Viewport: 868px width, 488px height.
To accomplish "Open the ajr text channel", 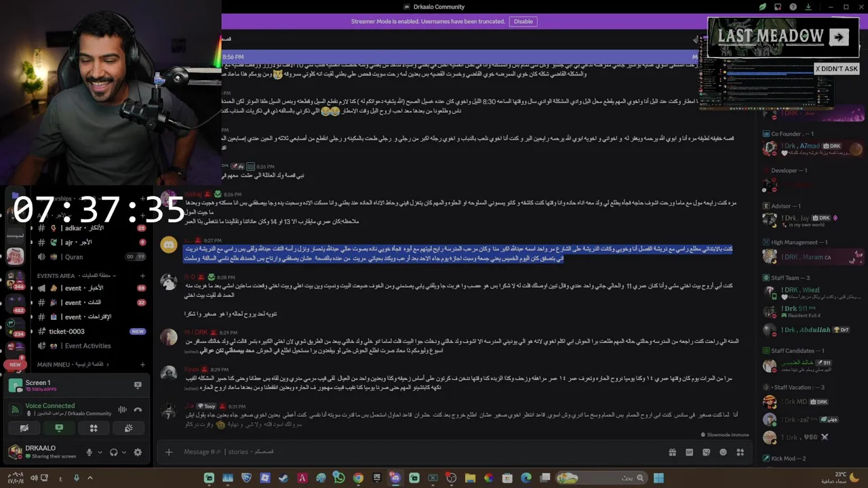I will coord(92,242).
